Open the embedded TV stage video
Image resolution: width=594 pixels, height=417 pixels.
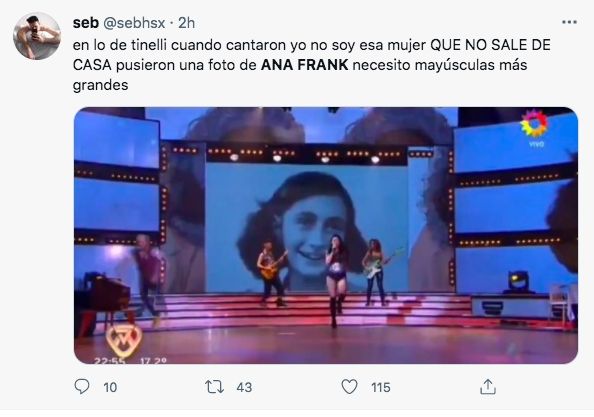click(326, 235)
